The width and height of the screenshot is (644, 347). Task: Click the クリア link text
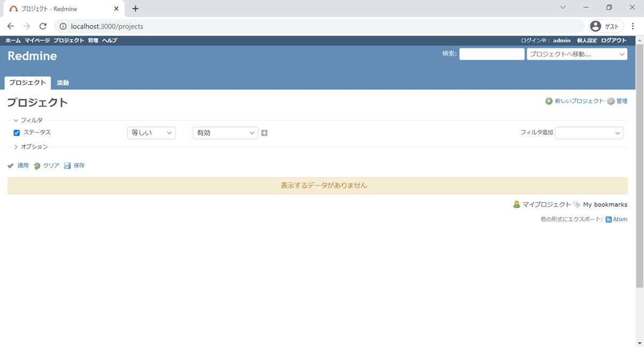point(51,166)
